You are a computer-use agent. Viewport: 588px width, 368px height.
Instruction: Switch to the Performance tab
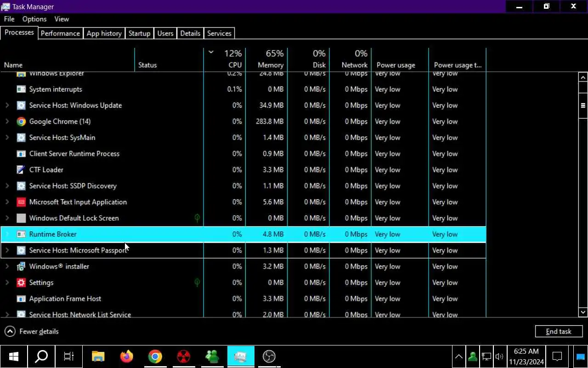click(60, 33)
